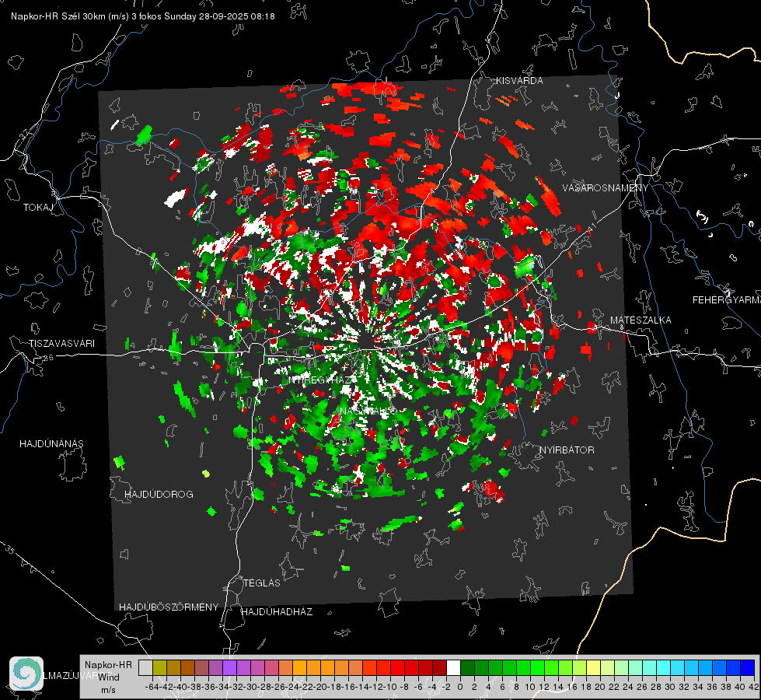Click the MATESZALKA town label

click(641, 320)
